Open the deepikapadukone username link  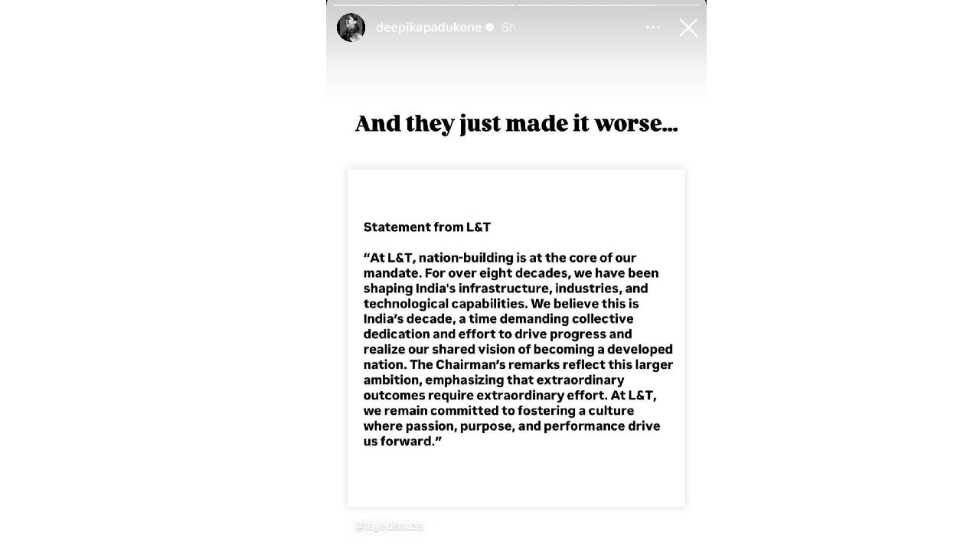pos(428,28)
